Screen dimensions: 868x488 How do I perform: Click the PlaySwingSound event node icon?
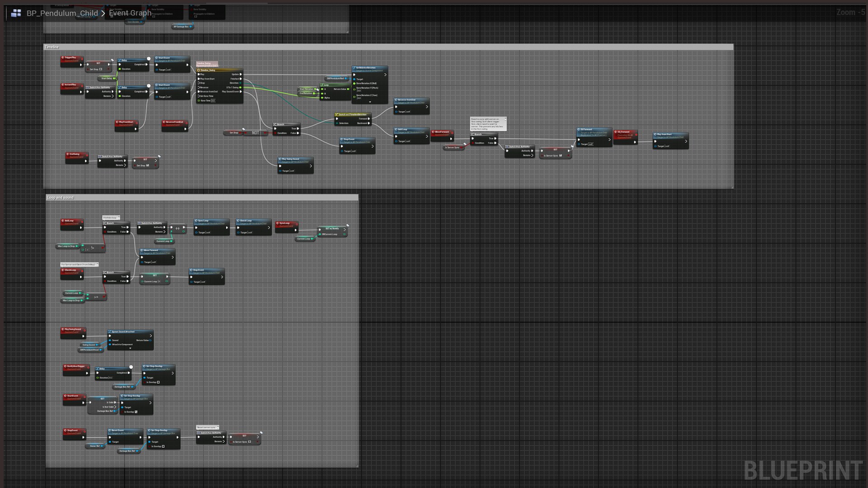63,329
